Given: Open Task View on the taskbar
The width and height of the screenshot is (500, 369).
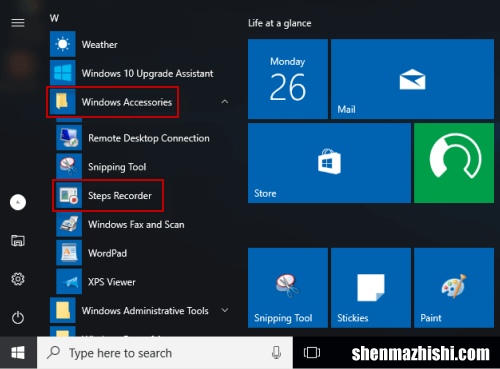Looking at the screenshot, I should [312, 353].
